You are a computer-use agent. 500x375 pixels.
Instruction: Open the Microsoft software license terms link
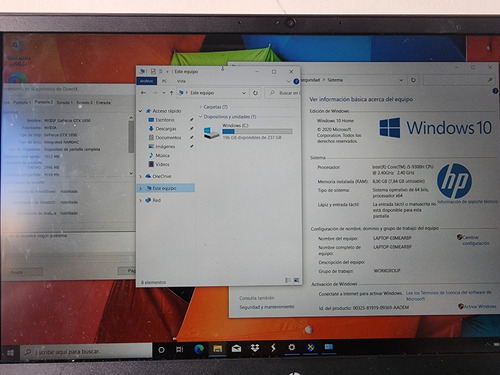click(448, 296)
